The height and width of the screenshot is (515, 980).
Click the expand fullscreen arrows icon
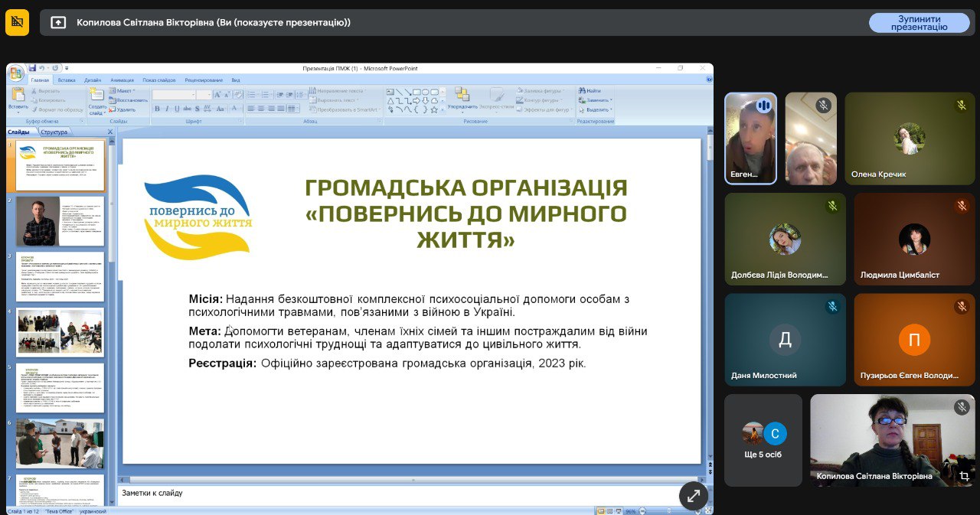click(x=693, y=496)
